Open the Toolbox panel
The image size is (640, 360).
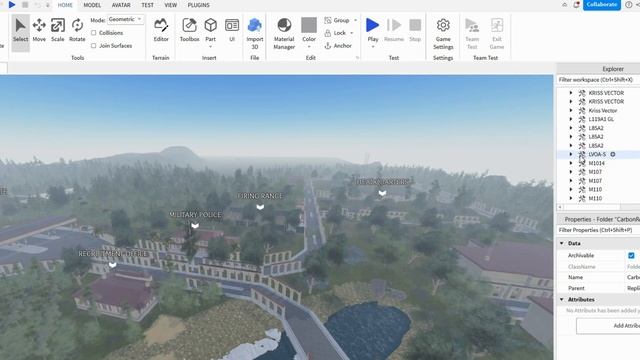(x=189, y=31)
